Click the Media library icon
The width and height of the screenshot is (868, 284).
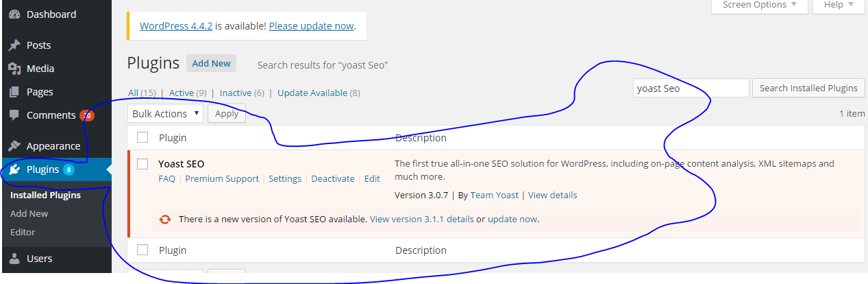point(14,69)
